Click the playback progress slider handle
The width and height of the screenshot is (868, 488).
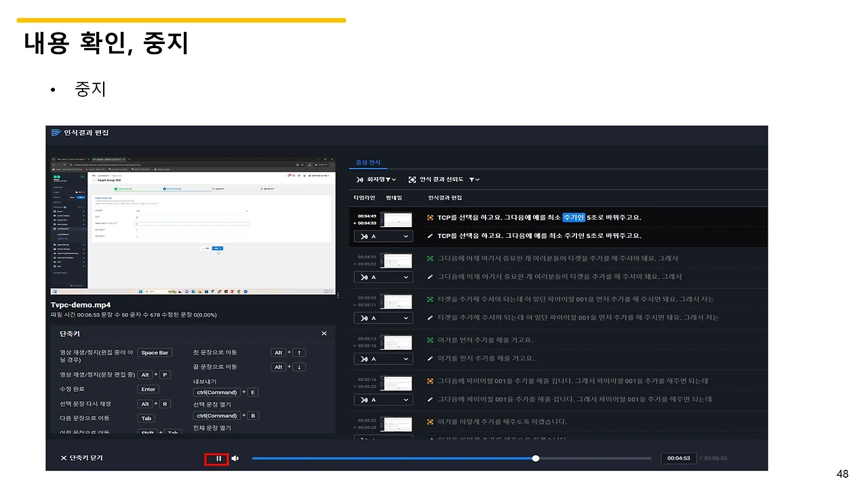point(536,459)
